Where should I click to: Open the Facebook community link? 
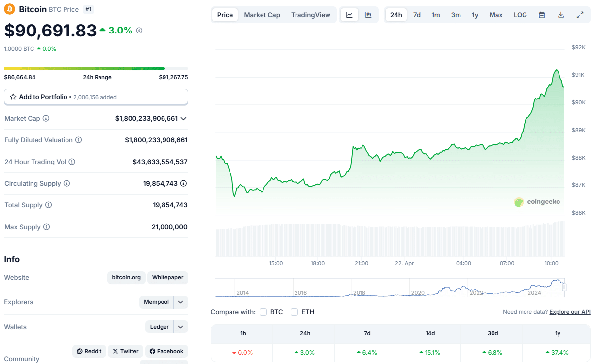tap(166, 351)
